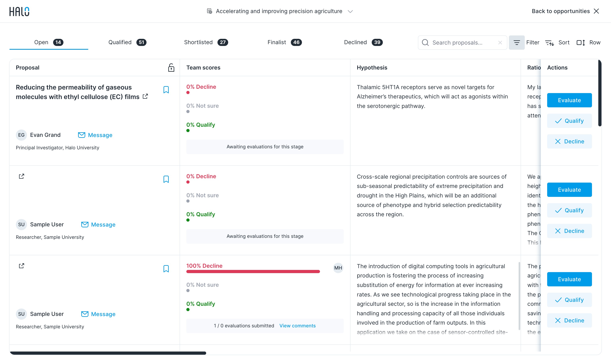Open external link icon of third proposal
Image resolution: width=611 pixels, height=364 pixels.
[x=22, y=266]
